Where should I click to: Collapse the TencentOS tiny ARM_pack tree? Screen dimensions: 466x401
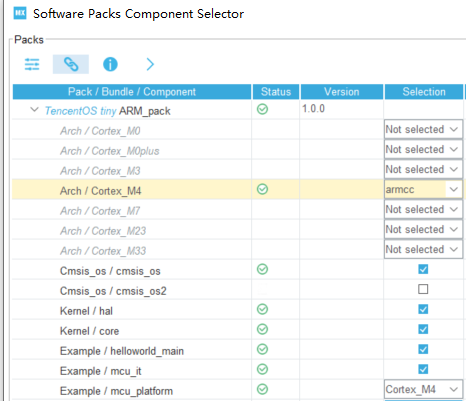[34, 109]
